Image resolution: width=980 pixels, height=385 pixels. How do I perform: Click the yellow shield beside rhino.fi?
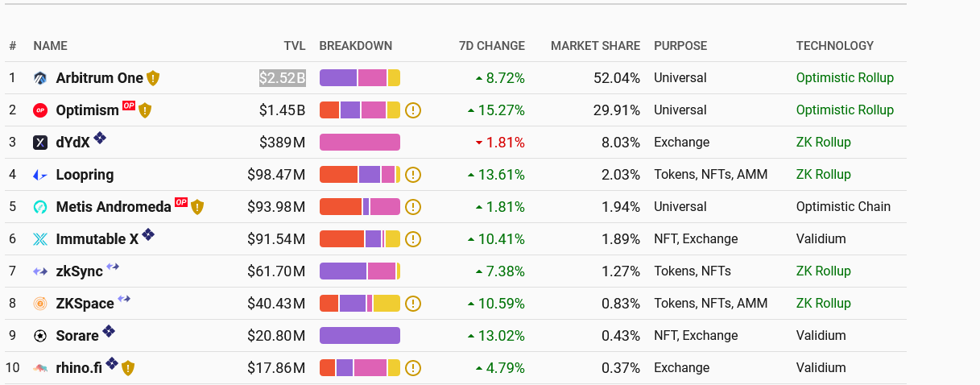click(x=128, y=368)
